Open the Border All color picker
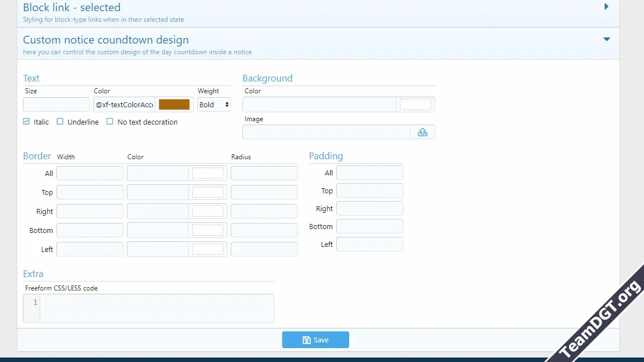Image resolution: width=644 pixels, height=362 pixels. click(208, 173)
